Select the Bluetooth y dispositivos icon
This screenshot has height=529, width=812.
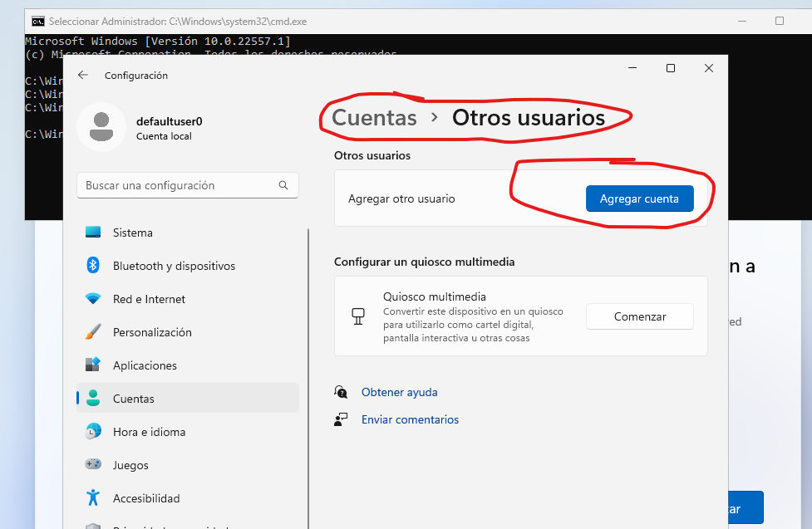click(93, 266)
